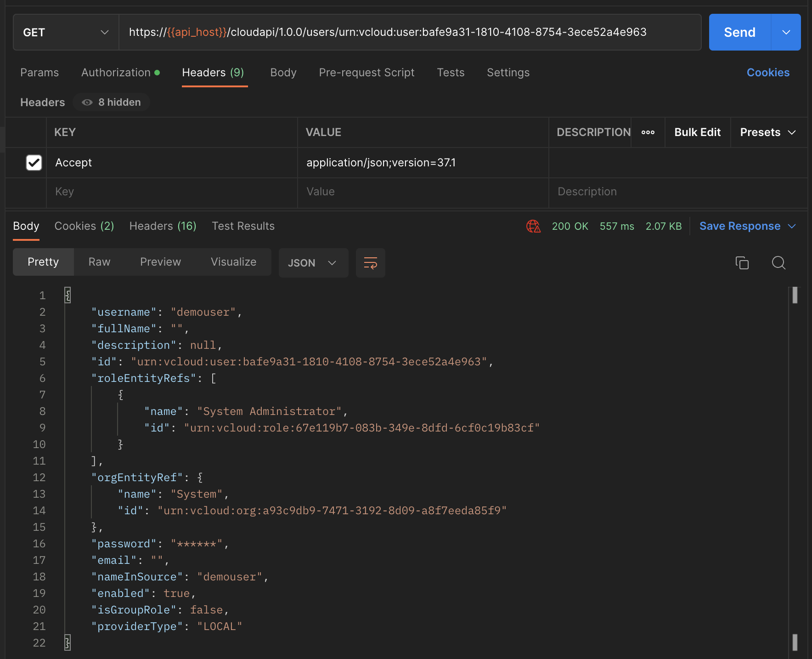The width and height of the screenshot is (812, 659).
Task: Click the network warning globe icon
Action: (x=533, y=226)
